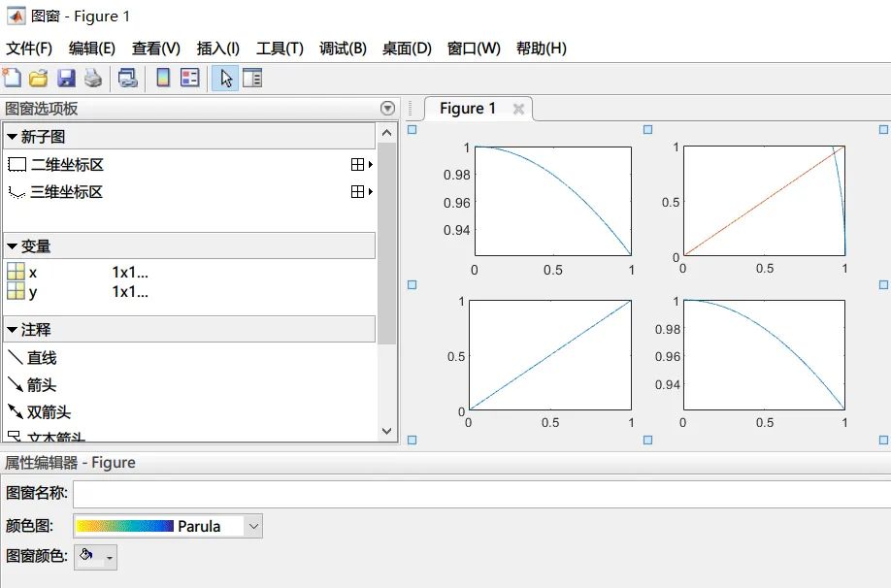
Task: Open the 桌面(D) menu
Action: [407, 49]
